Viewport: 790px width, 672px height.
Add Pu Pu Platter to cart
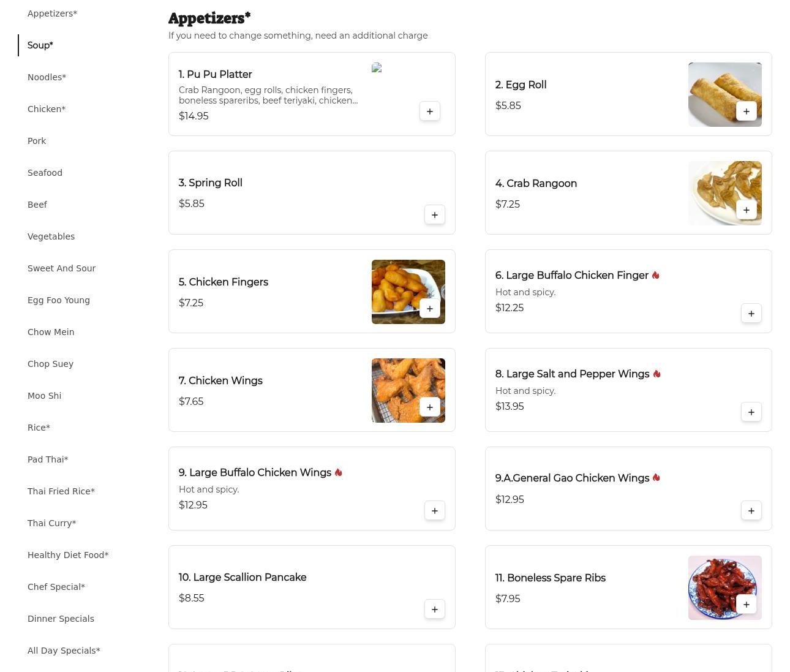429,111
